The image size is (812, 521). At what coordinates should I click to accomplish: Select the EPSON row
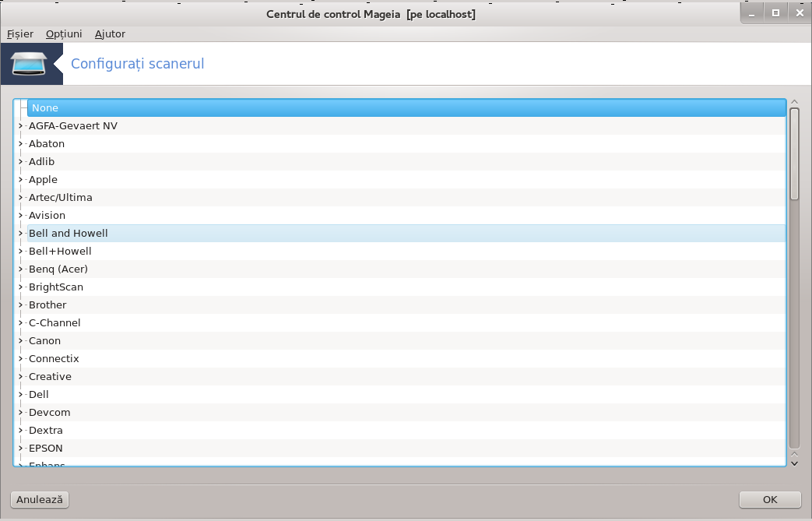point(406,449)
